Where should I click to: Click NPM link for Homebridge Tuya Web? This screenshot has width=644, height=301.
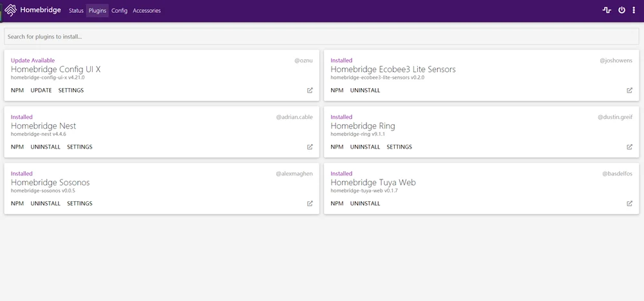tap(337, 203)
